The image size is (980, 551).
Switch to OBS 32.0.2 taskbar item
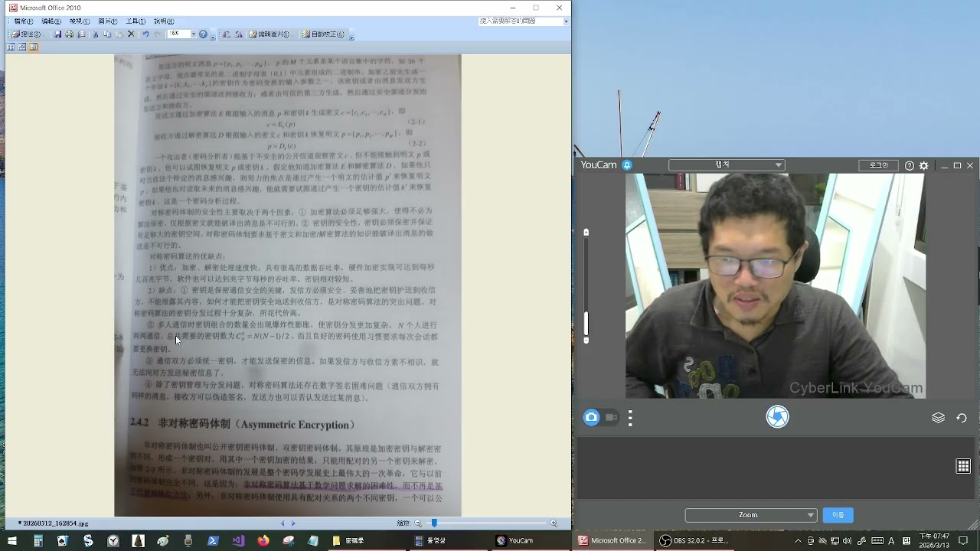click(694, 540)
